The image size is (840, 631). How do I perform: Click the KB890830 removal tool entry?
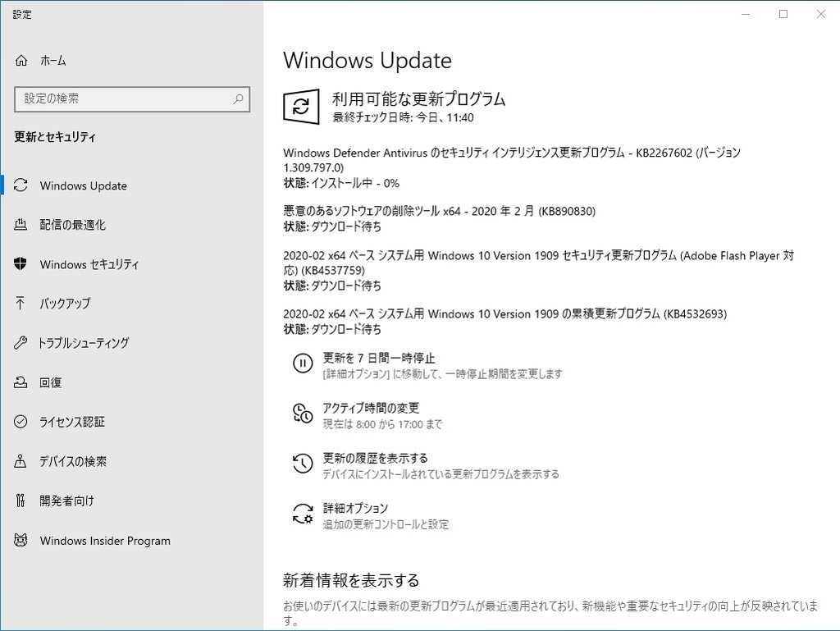pos(440,218)
